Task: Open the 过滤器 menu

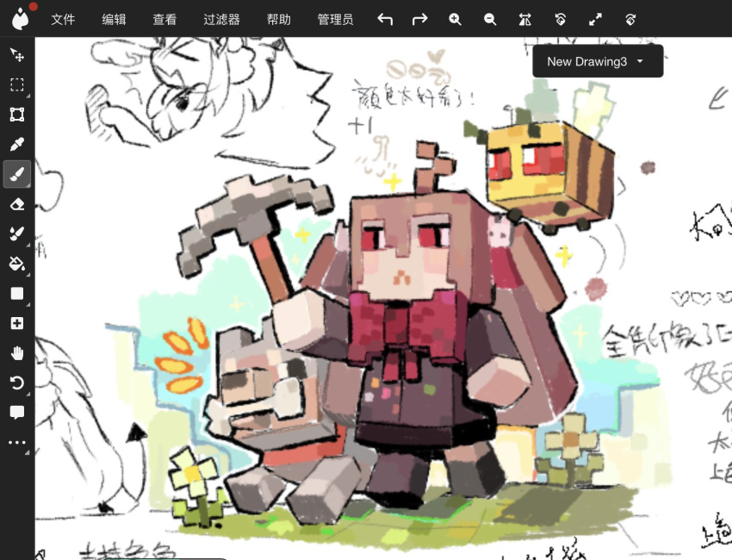Action: click(x=221, y=19)
